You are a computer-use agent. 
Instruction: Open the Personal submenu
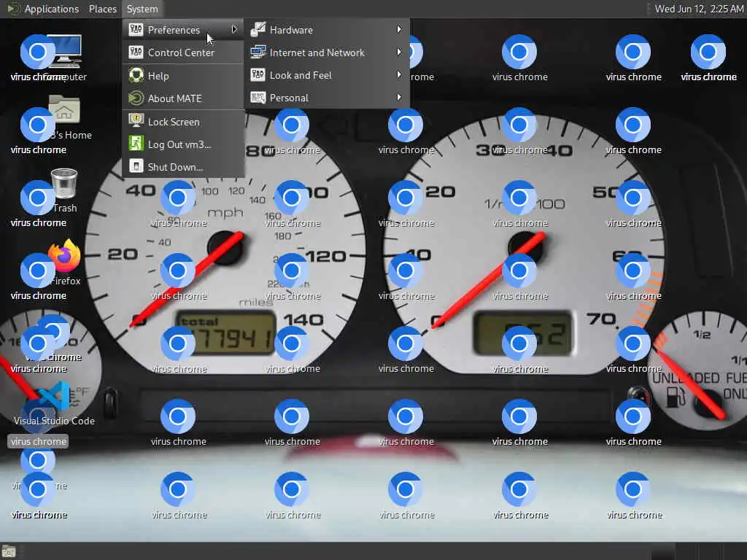[x=328, y=98]
